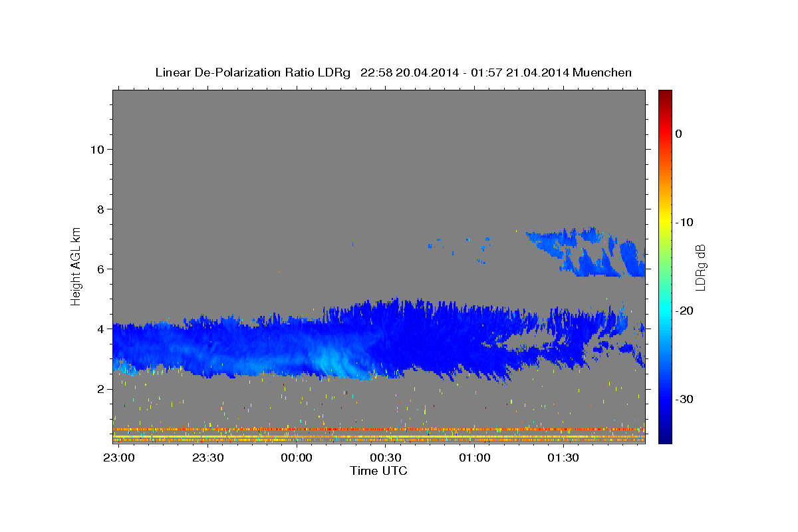Click the colorbar tick label -20
Screen dimensions: 798x532
[684, 311]
